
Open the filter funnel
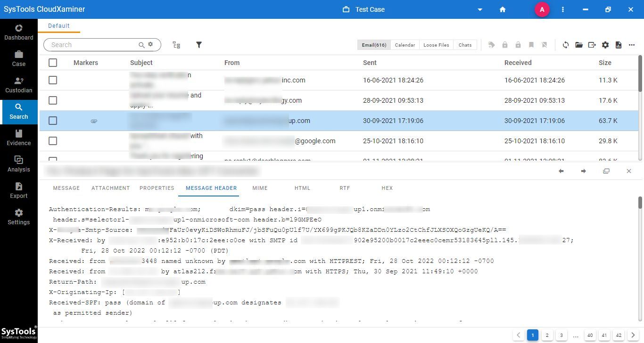coord(199,45)
